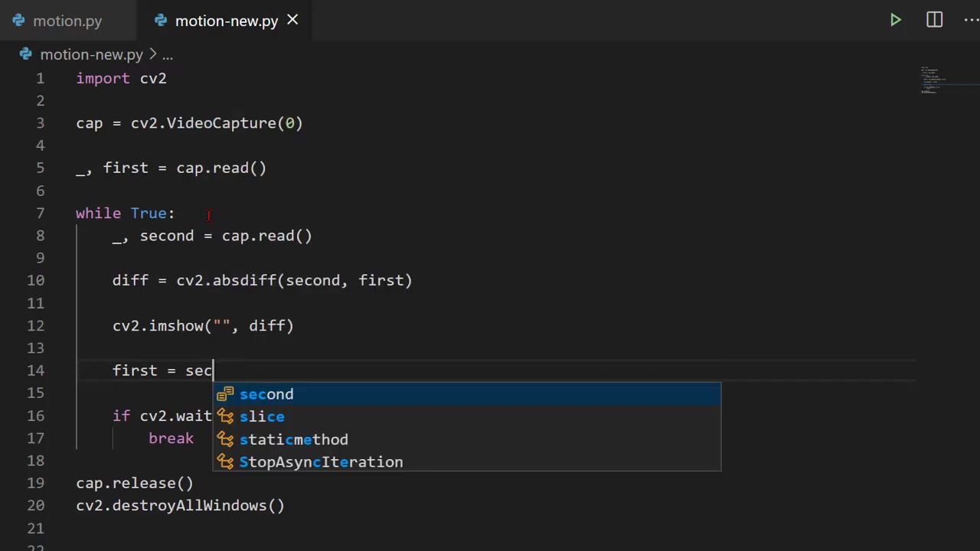This screenshot has height=551, width=980.
Task: Expand the breadcrumb ellipsis symbols
Action: click(x=168, y=54)
